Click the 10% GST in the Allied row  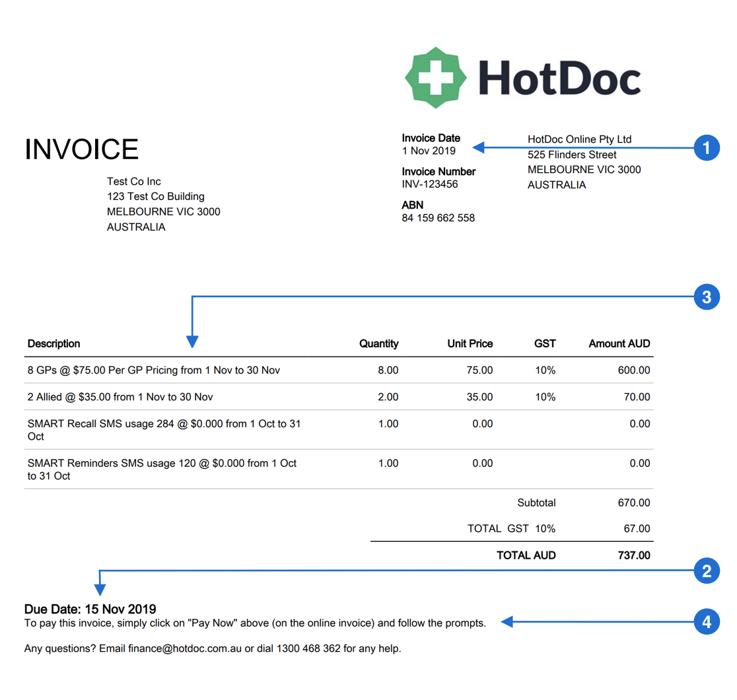coord(545,398)
